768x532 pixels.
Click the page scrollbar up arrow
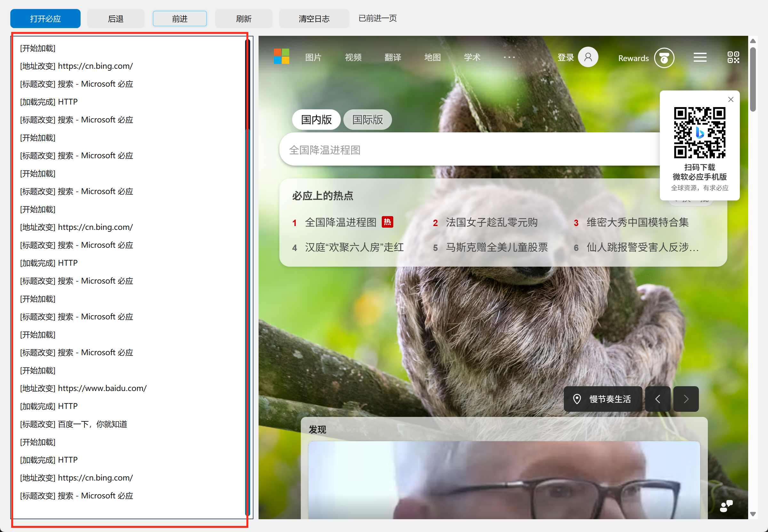753,41
